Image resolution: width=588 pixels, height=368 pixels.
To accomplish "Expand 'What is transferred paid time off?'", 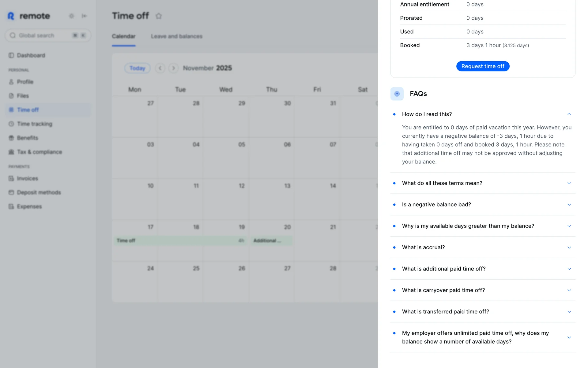I will pyautogui.click(x=569, y=312).
